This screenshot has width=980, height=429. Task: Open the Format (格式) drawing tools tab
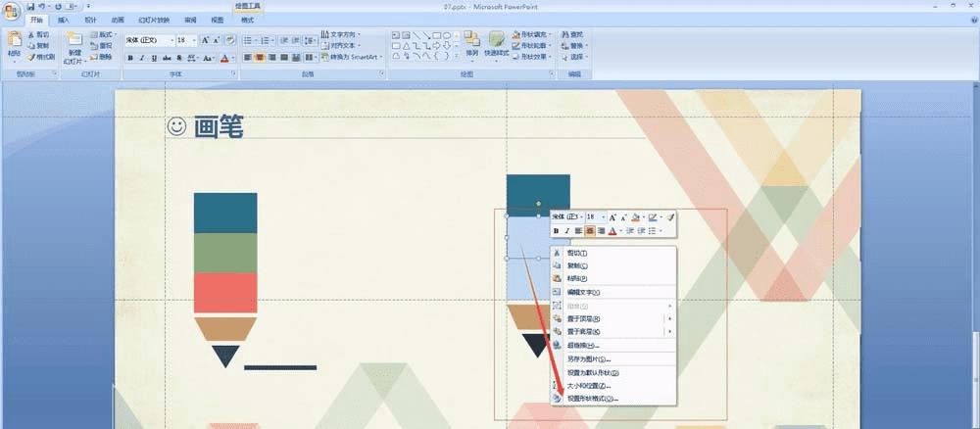point(248,20)
